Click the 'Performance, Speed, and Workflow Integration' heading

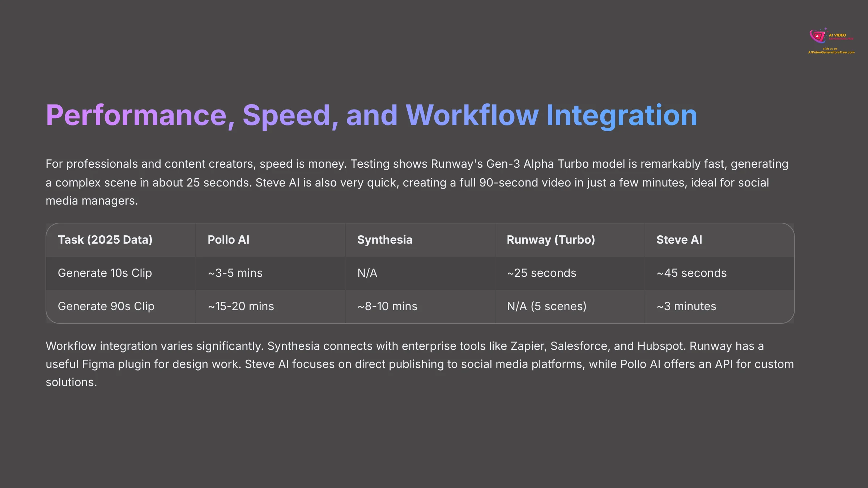click(x=371, y=115)
